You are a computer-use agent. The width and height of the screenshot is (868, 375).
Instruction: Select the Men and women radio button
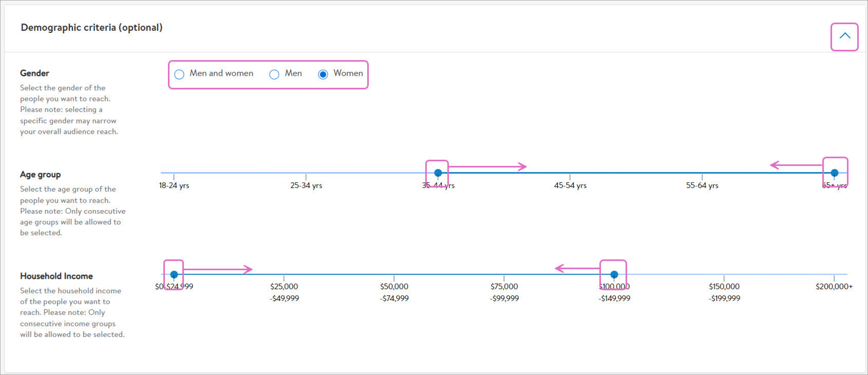click(x=179, y=74)
